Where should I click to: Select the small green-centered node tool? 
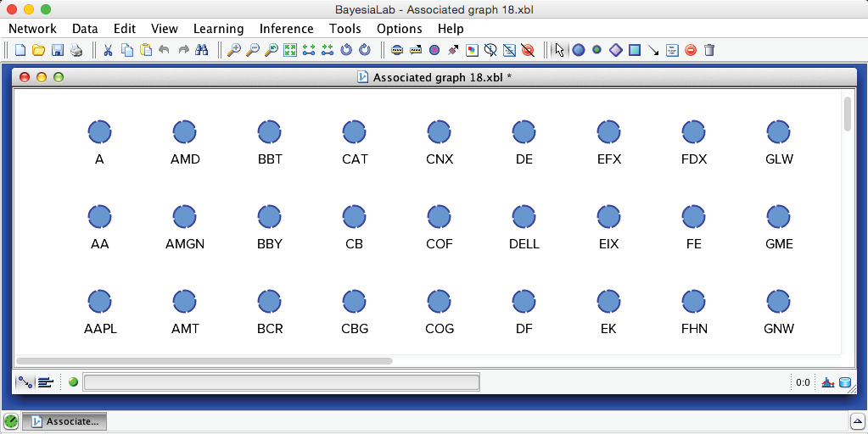tap(596, 50)
